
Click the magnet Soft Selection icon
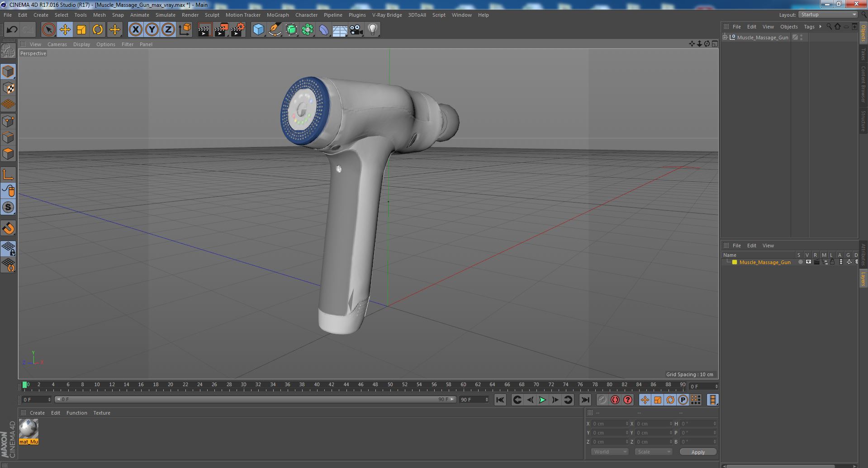pos(8,228)
